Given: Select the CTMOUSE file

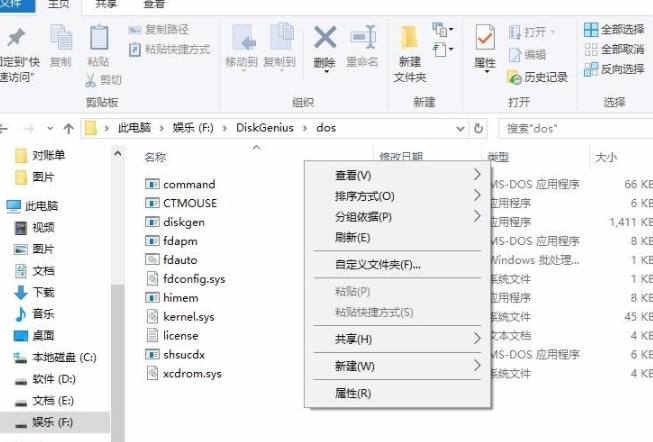Looking at the screenshot, I should (x=182, y=203).
